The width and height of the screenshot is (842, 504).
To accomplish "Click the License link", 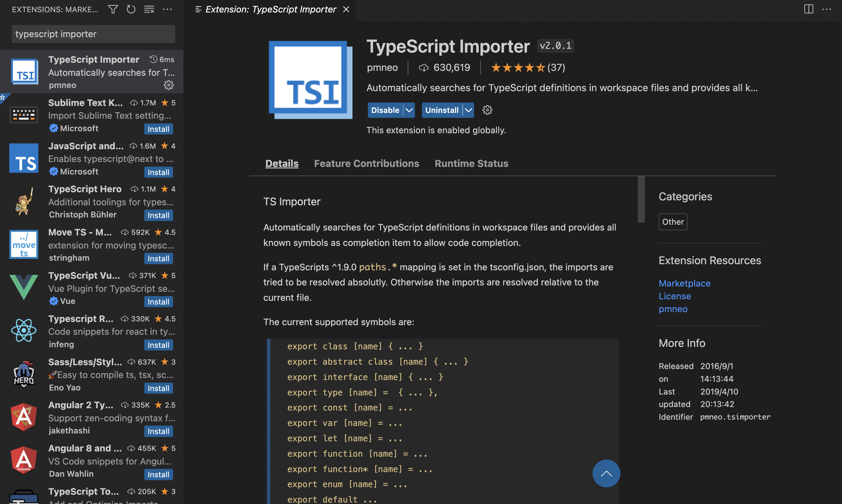I will point(674,296).
